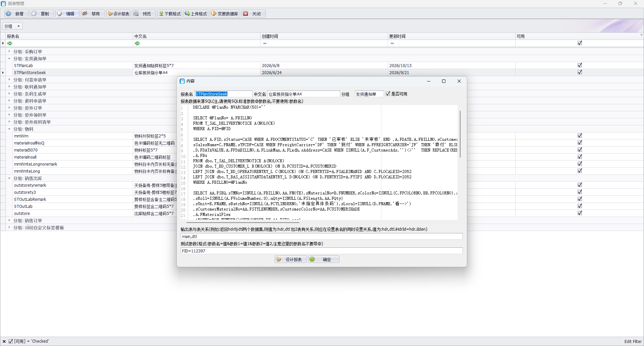The width and height of the screenshot is (644, 346).
Task: Click the filter-row icon in the 中文名 column
Action: click(x=138, y=43)
